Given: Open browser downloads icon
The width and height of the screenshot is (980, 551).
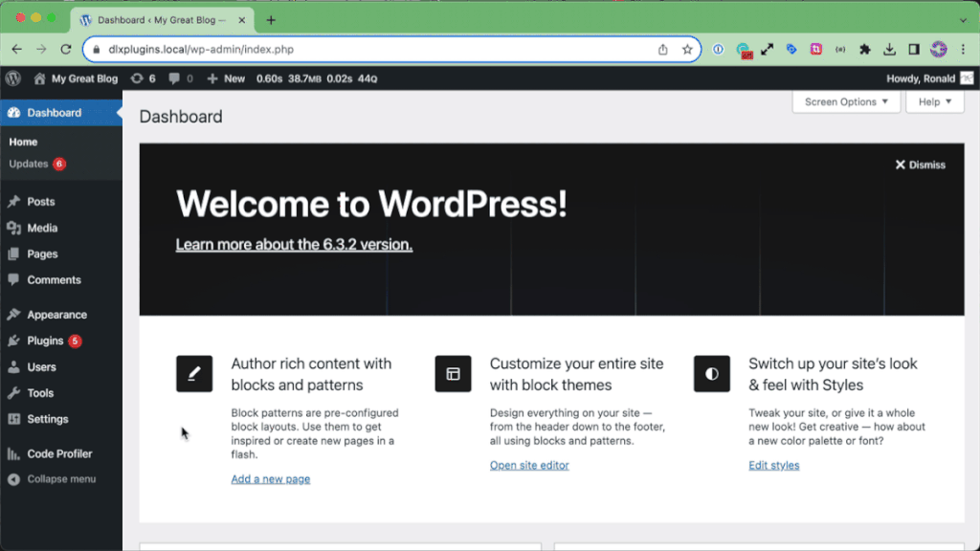Looking at the screenshot, I should (x=889, y=50).
